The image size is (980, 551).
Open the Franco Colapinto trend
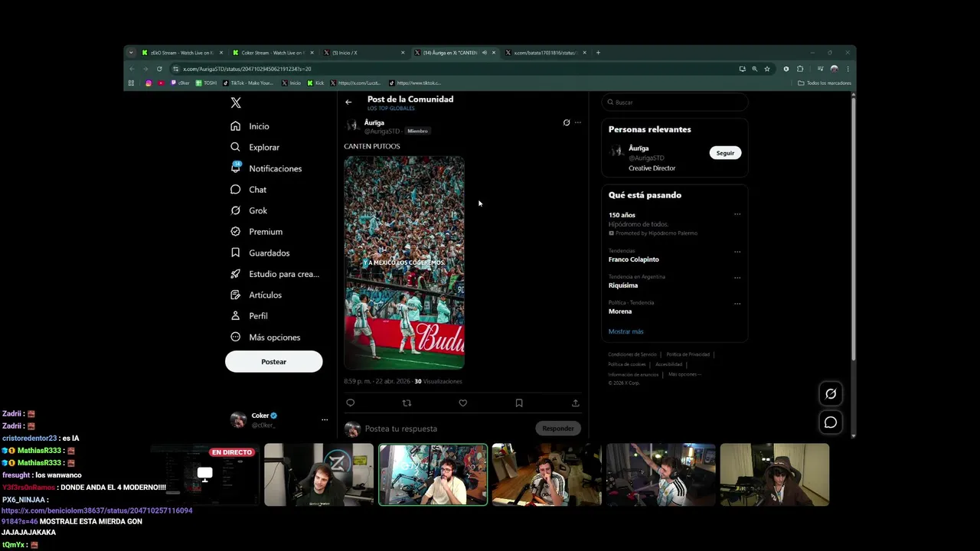(x=634, y=259)
